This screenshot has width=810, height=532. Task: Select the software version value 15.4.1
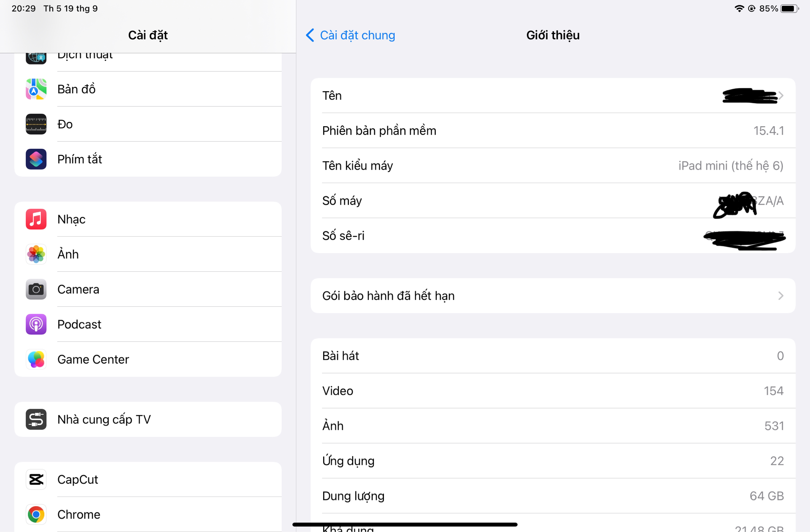pos(769,131)
